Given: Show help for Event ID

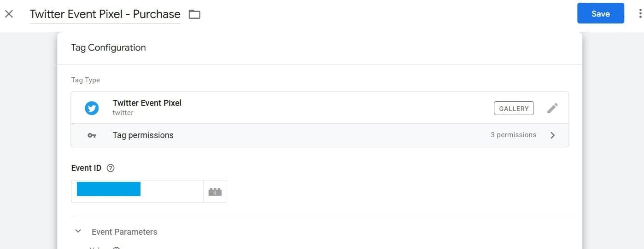Looking at the screenshot, I should 111,168.
